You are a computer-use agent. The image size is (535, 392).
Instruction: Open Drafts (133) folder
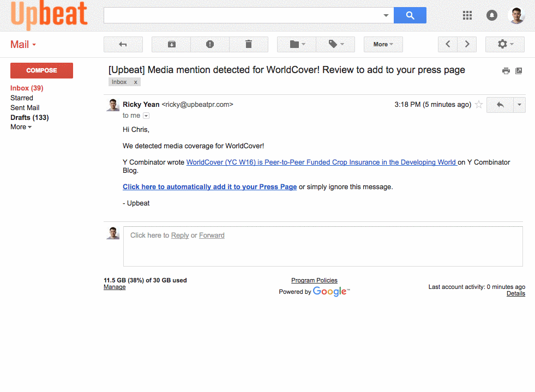point(29,117)
